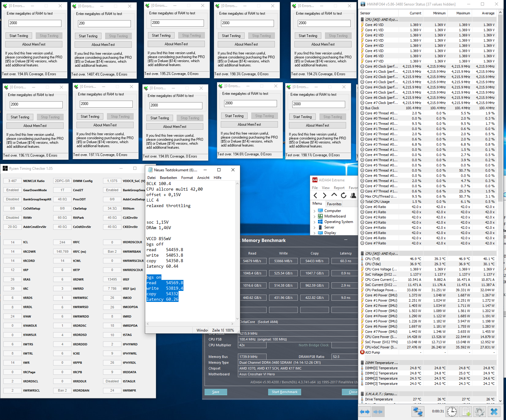Open the Report menu in AIDA64
The image size is (506, 420).
click(339, 188)
